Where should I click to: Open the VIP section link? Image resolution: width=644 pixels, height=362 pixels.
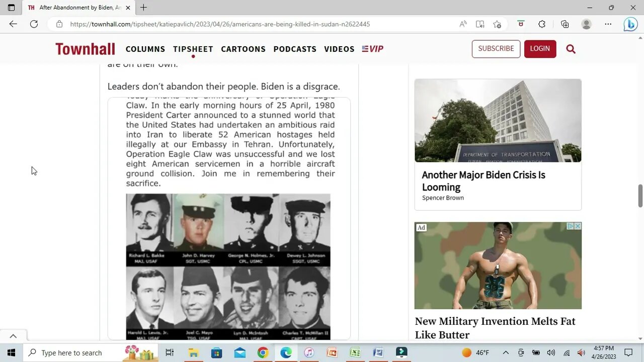373,49
